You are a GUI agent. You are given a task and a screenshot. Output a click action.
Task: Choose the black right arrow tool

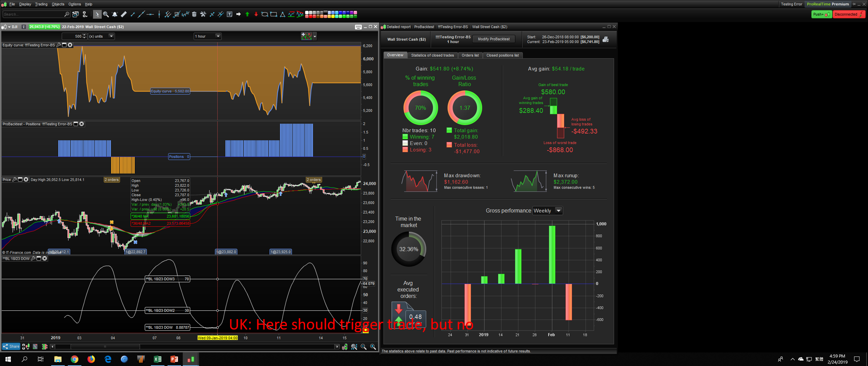[x=238, y=14]
